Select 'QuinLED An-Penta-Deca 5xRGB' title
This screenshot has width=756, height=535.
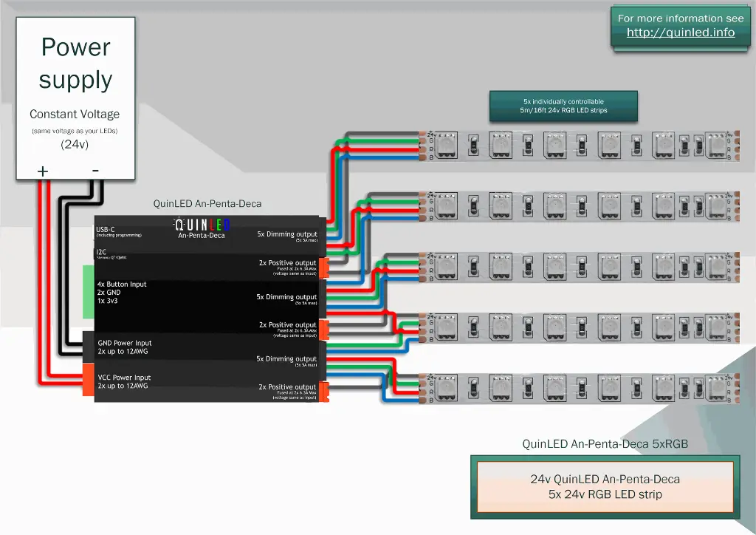[605, 444]
